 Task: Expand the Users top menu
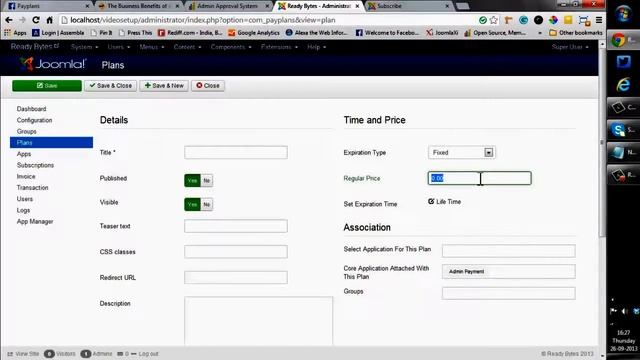[118, 47]
